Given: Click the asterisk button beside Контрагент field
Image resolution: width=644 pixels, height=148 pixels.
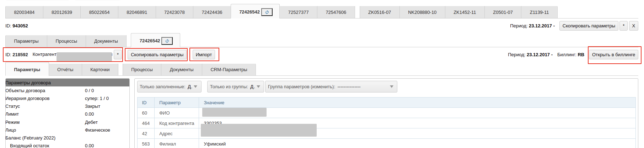Looking at the screenshot, I should pos(118,54).
